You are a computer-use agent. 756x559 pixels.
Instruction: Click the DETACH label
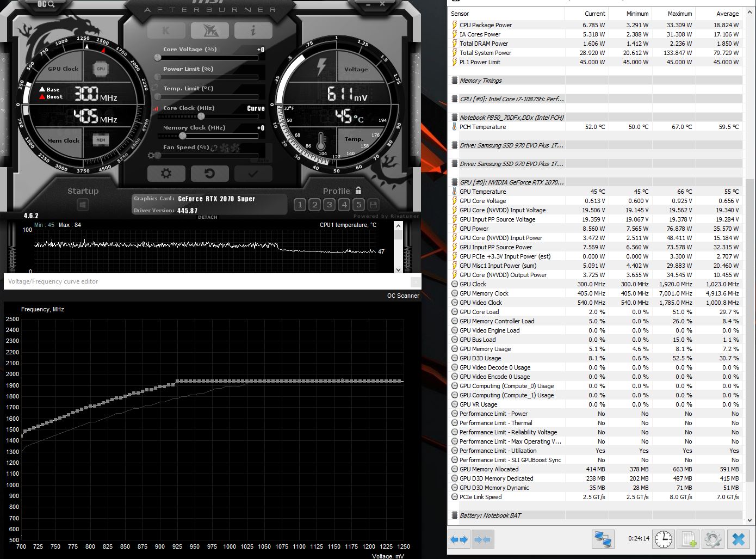(x=207, y=217)
